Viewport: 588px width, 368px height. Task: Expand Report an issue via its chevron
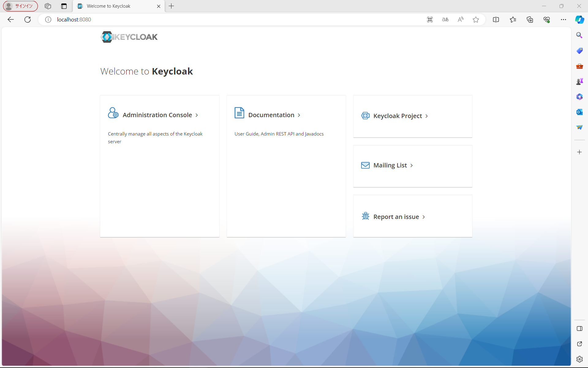(424, 217)
